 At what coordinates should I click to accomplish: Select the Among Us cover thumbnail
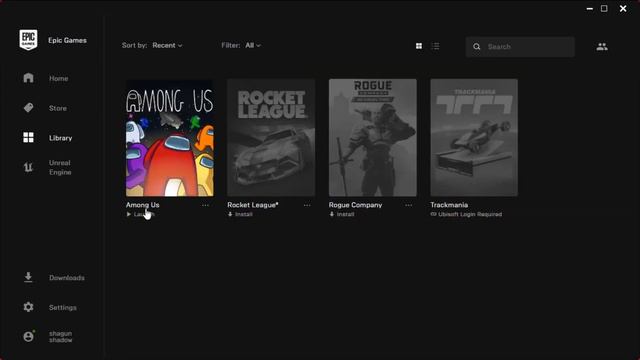point(169,138)
